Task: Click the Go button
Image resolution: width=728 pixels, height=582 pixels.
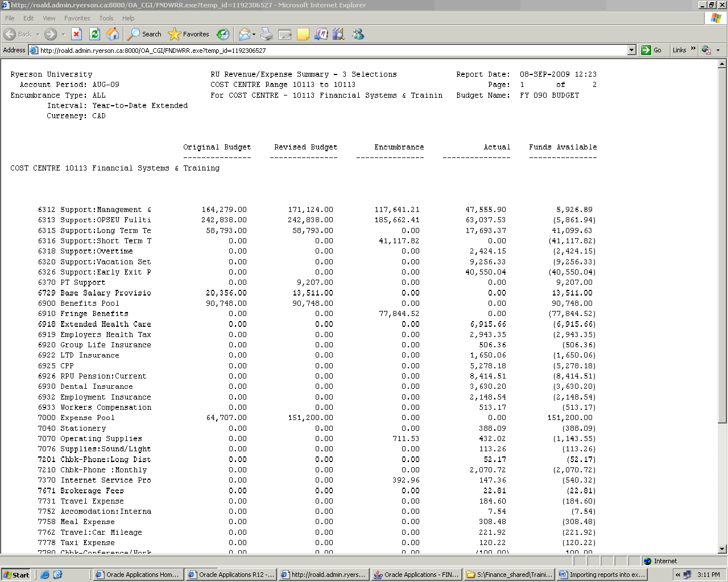Action: 652,50
